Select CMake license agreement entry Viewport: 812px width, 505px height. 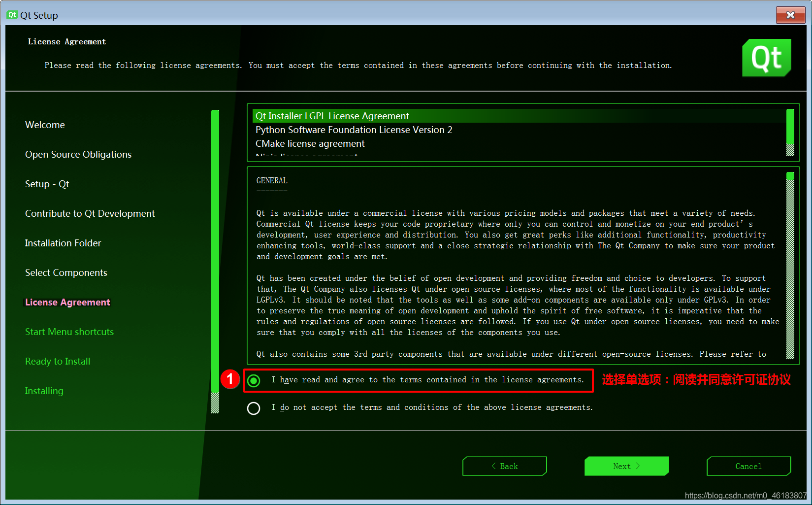tap(520, 143)
